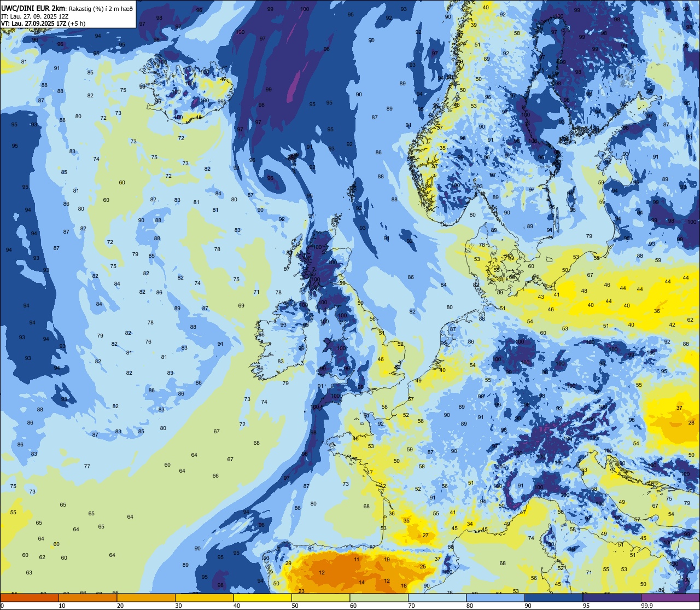
Task: Click the humidity value "29" over western Spain
Action: click(288, 563)
